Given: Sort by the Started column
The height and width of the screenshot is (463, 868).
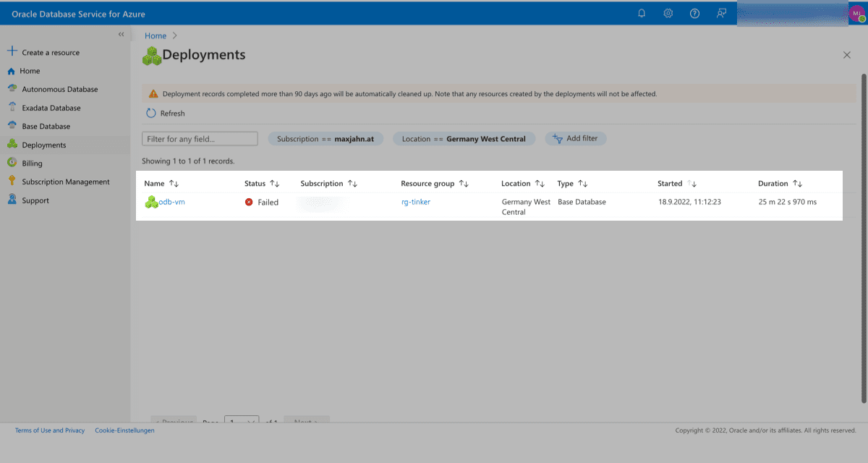Looking at the screenshot, I should coord(677,184).
